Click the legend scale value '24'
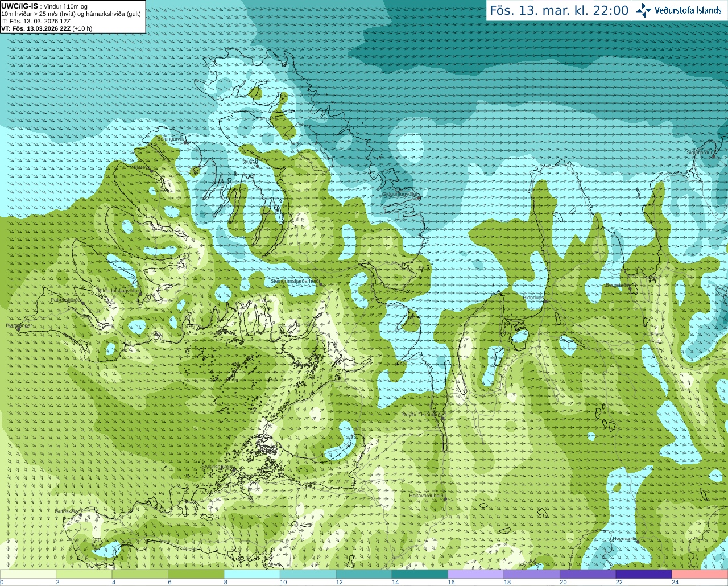728x586 pixels. (x=675, y=582)
